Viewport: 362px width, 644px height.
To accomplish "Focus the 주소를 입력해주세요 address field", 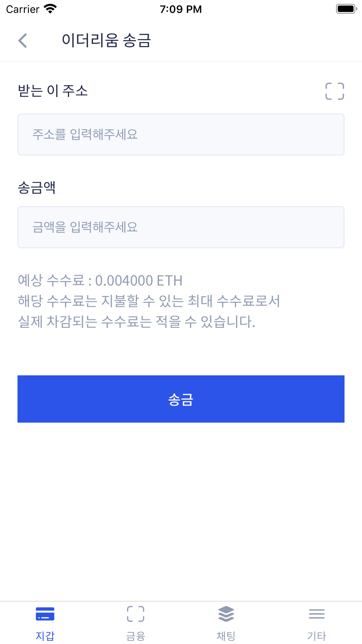I will [181, 134].
